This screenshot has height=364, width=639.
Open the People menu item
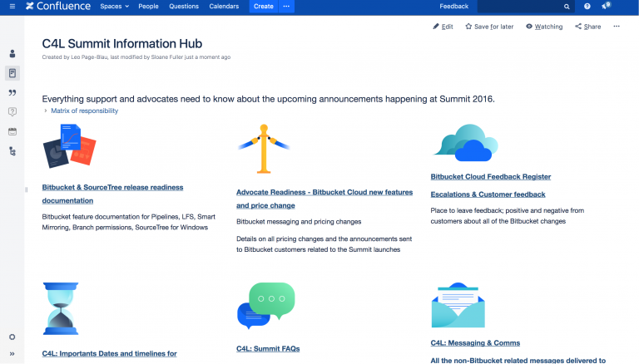[x=148, y=7]
